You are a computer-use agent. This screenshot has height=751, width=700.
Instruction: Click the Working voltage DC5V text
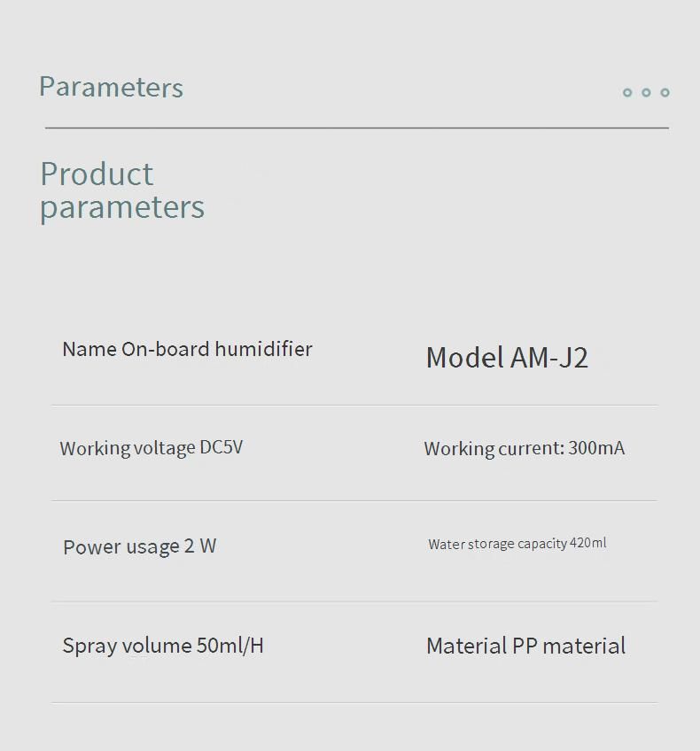[x=151, y=448]
